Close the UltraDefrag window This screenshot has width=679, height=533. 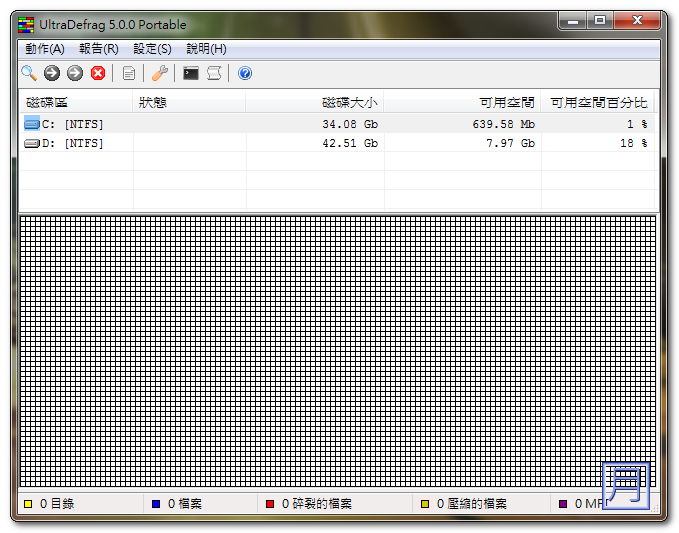tap(637, 21)
